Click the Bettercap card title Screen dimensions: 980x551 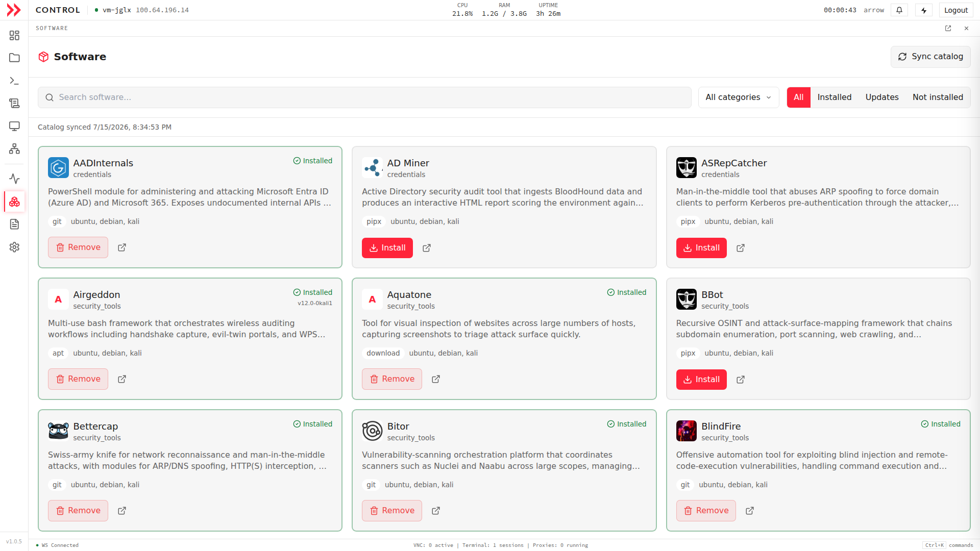(95, 427)
